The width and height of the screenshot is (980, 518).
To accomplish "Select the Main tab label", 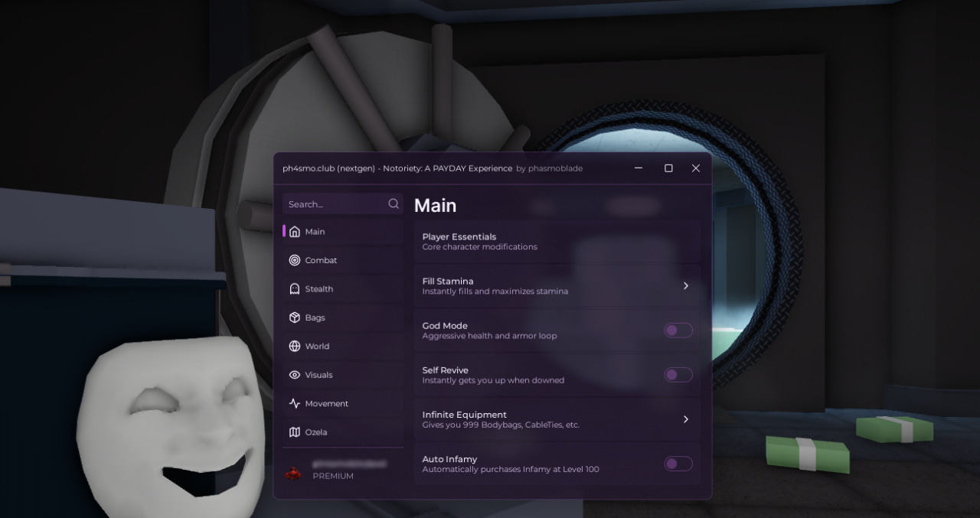I will tap(315, 232).
